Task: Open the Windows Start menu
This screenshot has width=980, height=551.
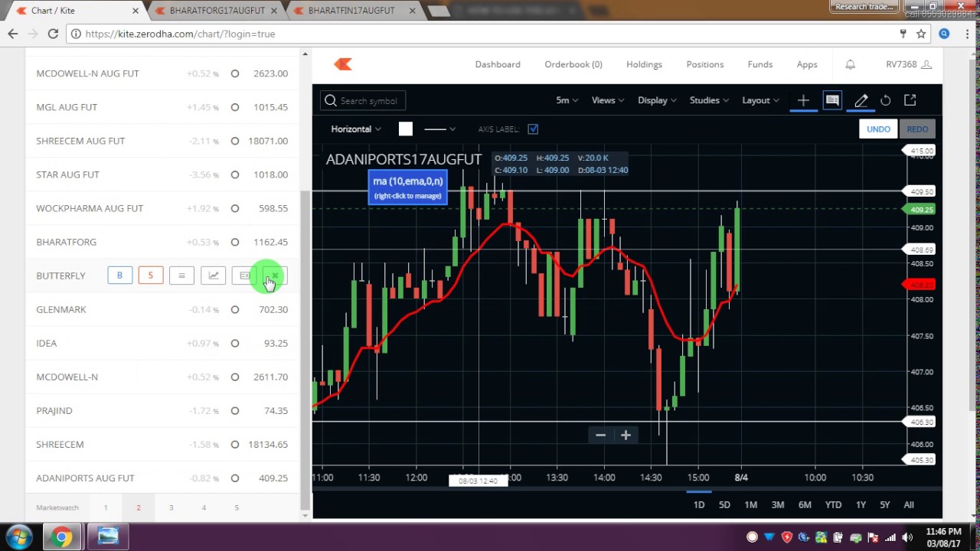Action: pos(19,536)
